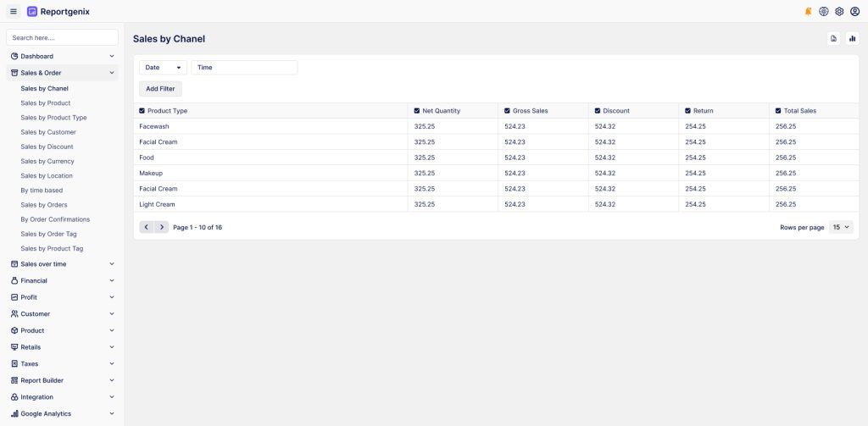Open Sales by Customer report
Image resolution: width=868 pixels, height=426 pixels.
tap(48, 132)
